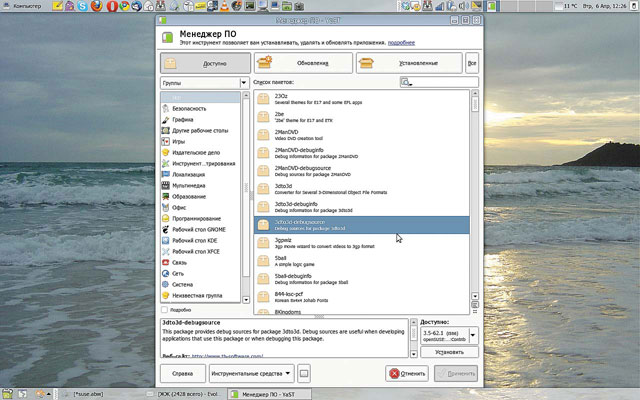Click the Применить button
Viewport: 640px width, 400px height.
456,373
